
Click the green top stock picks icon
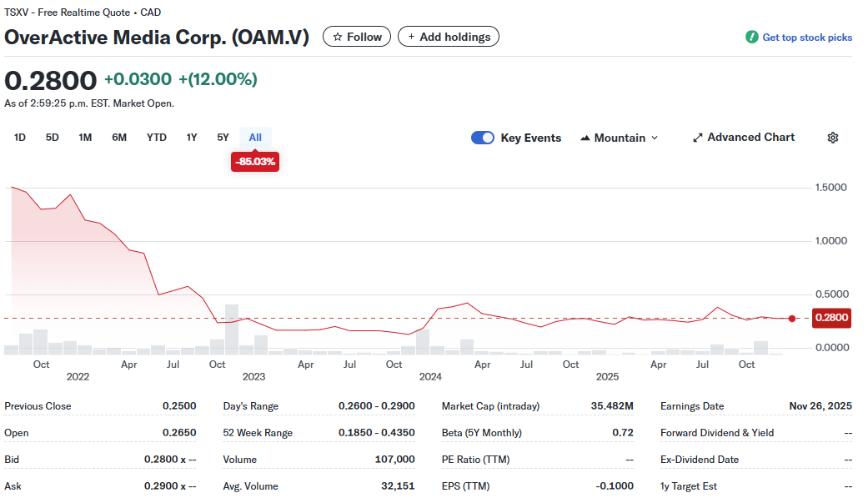point(752,38)
